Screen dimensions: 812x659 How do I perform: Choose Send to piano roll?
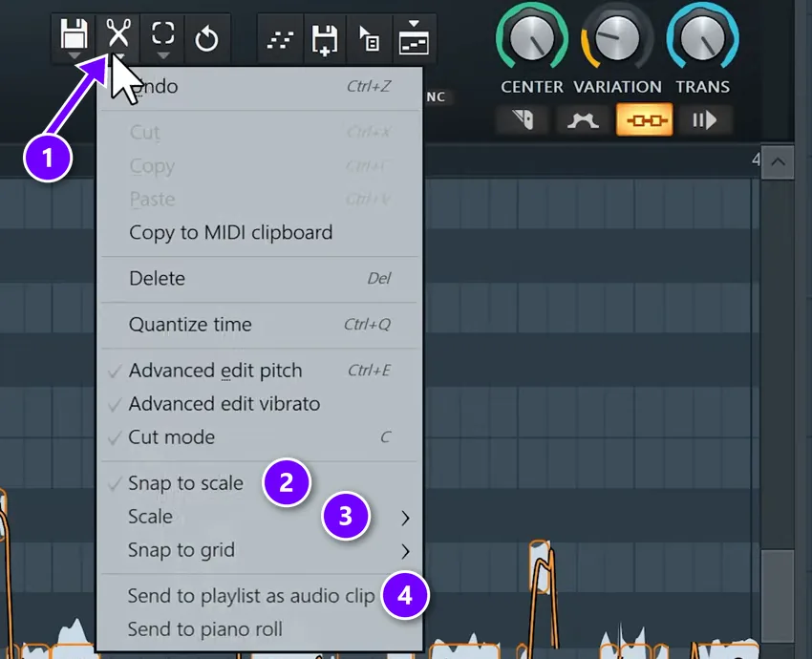point(259,629)
